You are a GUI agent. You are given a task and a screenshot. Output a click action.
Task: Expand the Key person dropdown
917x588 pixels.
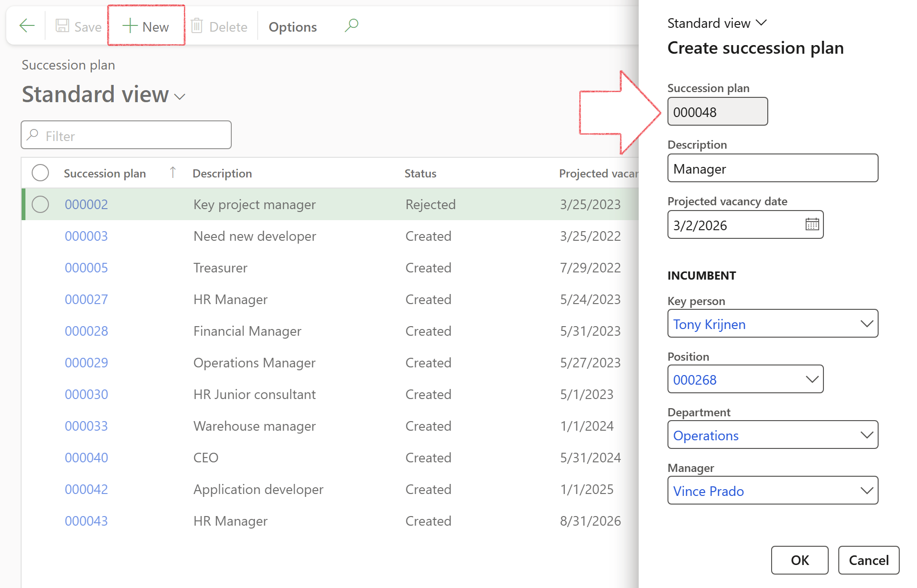point(866,324)
